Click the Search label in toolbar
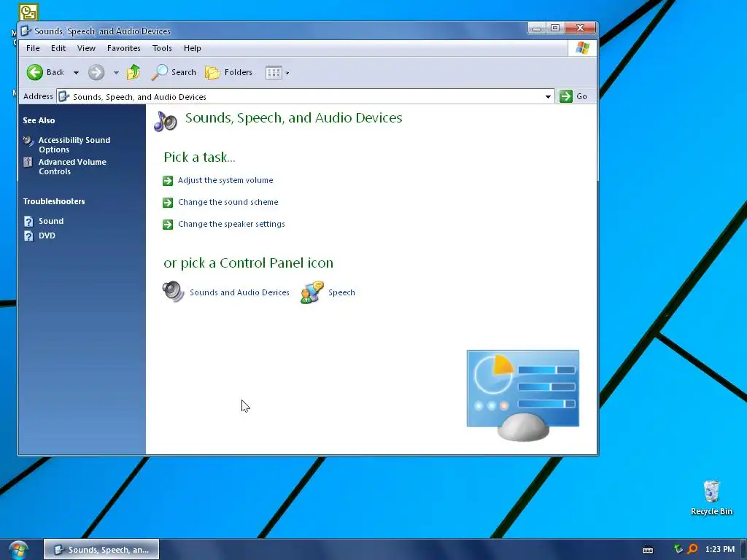The width and height of the screenshot is (747, 560). [183, 72]
